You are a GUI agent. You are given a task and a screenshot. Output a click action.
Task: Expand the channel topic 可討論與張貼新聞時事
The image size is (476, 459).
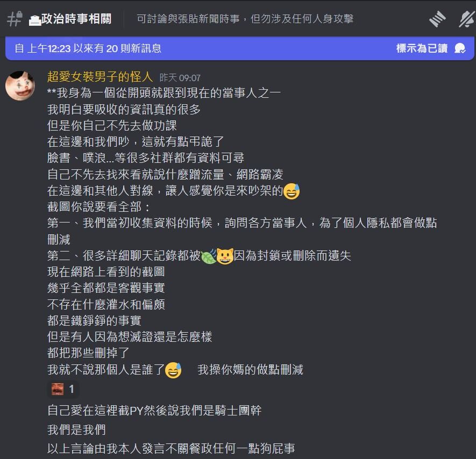[x=245, y=19]
